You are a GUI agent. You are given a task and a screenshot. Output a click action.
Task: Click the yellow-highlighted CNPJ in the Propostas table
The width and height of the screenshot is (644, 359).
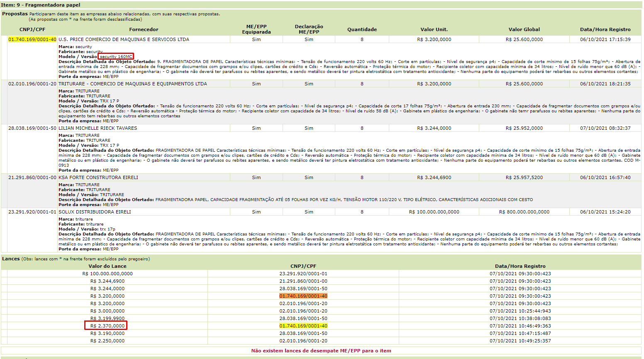[32, 39]
